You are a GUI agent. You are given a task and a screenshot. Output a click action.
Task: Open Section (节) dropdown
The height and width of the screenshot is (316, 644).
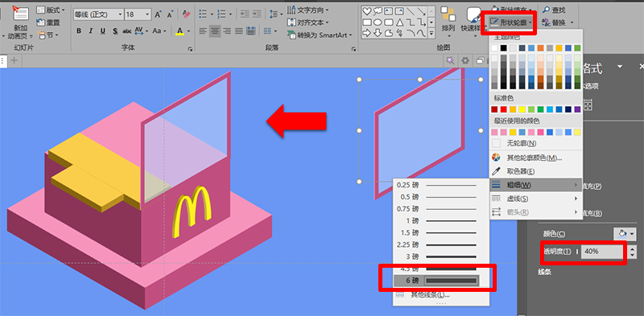tap(47, 35)
